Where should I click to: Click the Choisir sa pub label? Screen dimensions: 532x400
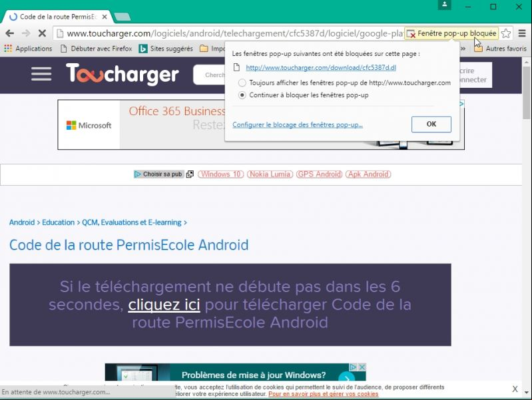pos(158,174)
